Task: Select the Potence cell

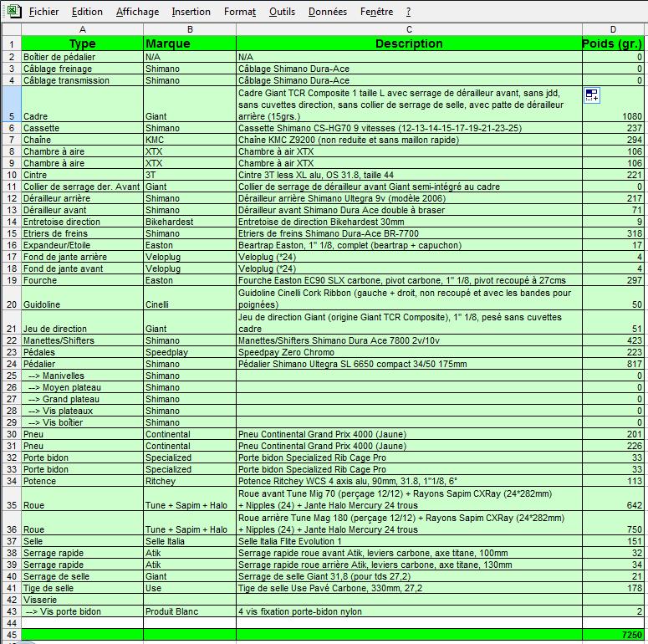Action: tap(82, 481)
